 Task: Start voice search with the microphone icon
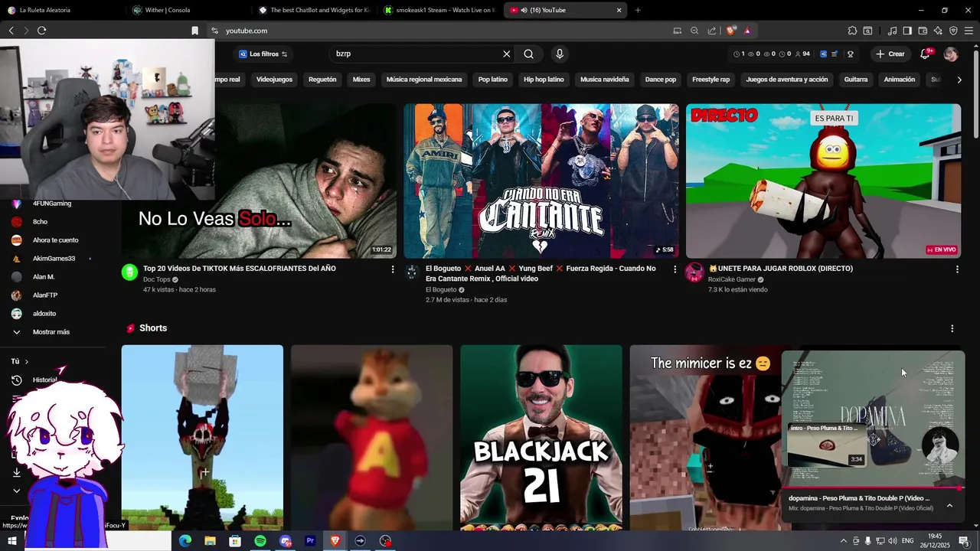coord(560,54)
